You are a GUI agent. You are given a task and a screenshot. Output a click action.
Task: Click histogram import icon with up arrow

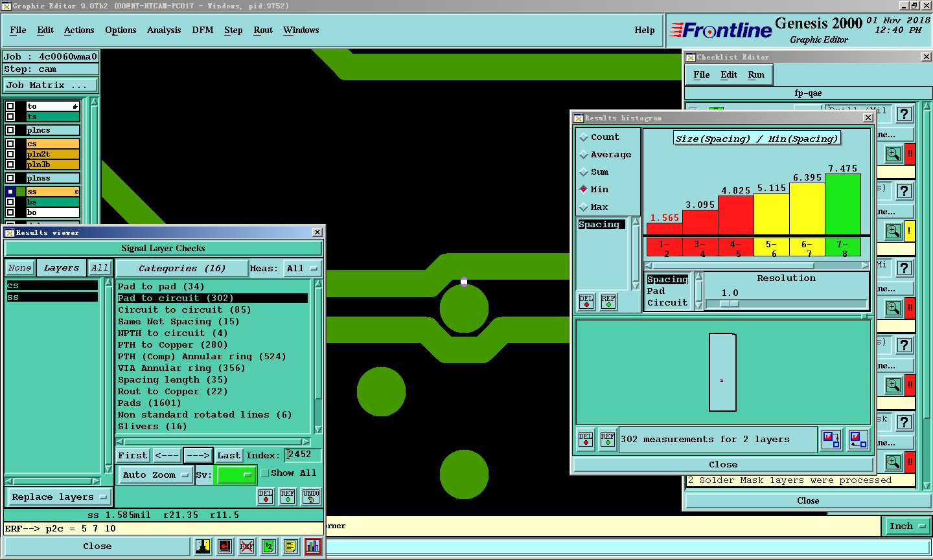coord(858,440)
